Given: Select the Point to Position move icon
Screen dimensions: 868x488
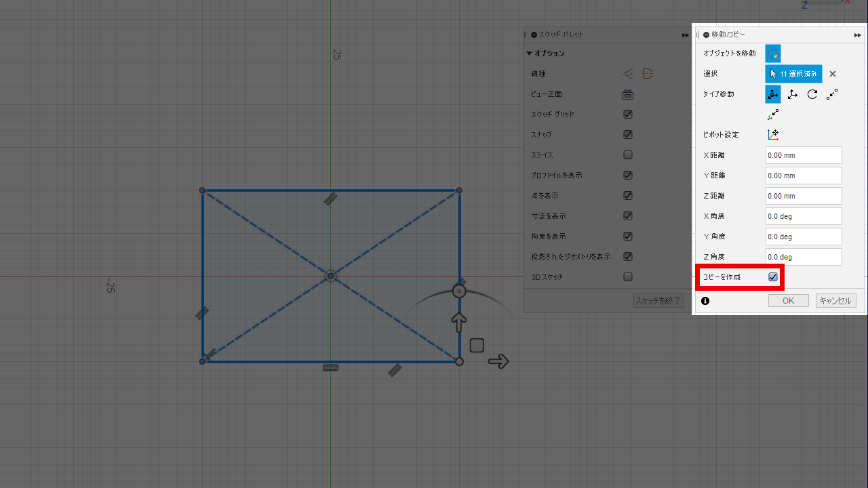Looking at the screenshot, I should point(773,115).
